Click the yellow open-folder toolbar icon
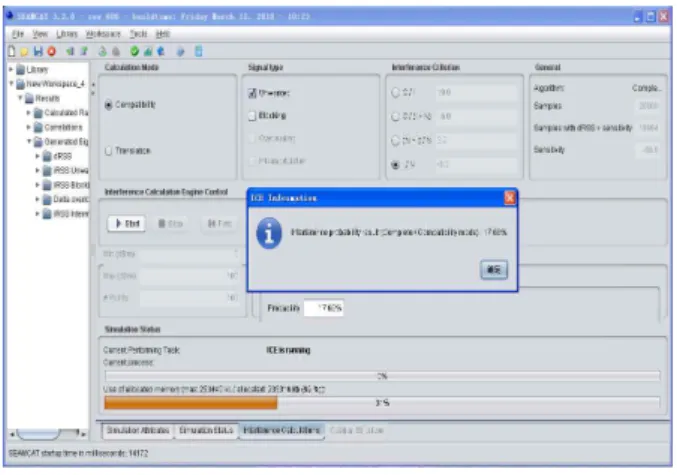The image size is (677, 475). click(24, 52)
